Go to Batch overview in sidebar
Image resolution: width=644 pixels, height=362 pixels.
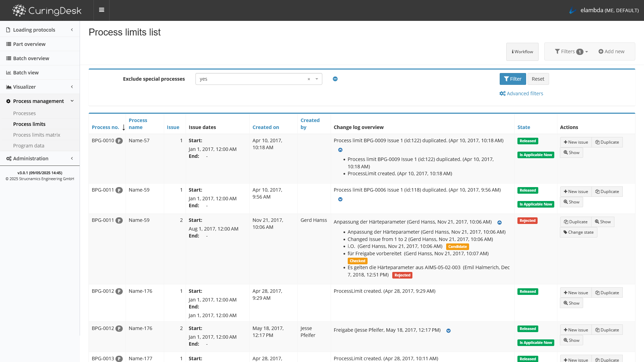point(31,58)
